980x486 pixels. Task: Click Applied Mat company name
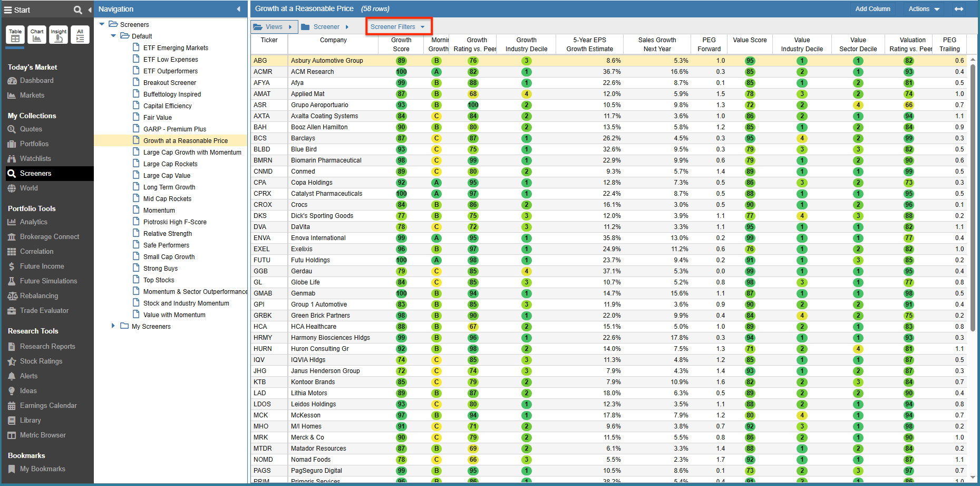pos(308,94)
